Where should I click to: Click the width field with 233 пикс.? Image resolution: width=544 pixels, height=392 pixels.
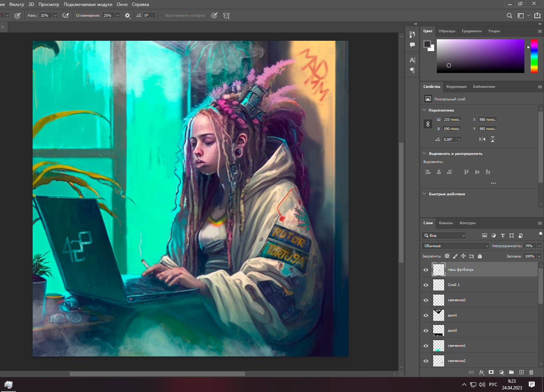click(452, 120)
